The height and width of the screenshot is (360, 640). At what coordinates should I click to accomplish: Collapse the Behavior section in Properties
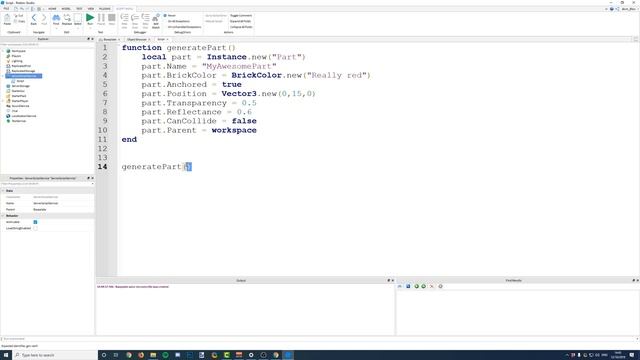3,216
